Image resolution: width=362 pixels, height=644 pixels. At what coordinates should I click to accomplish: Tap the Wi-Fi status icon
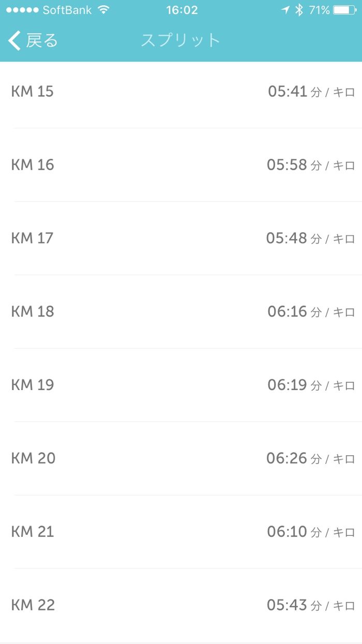103,10
